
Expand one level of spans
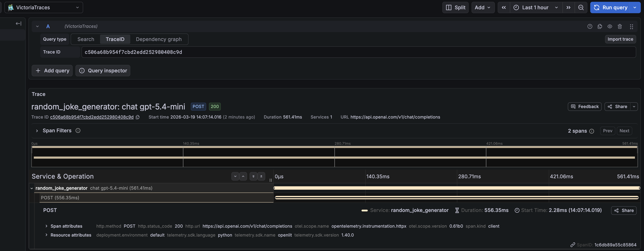[x=235, y=176]
